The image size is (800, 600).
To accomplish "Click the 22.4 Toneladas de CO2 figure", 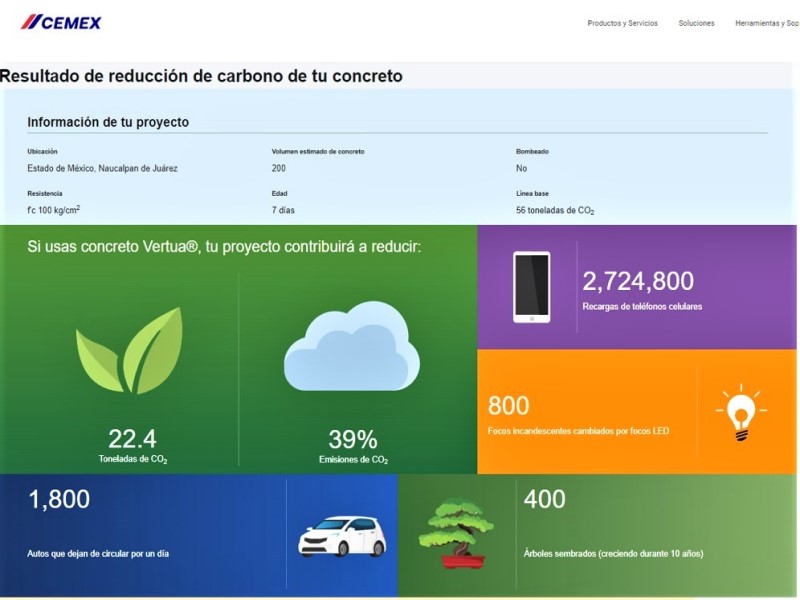I will pos(132,438).
